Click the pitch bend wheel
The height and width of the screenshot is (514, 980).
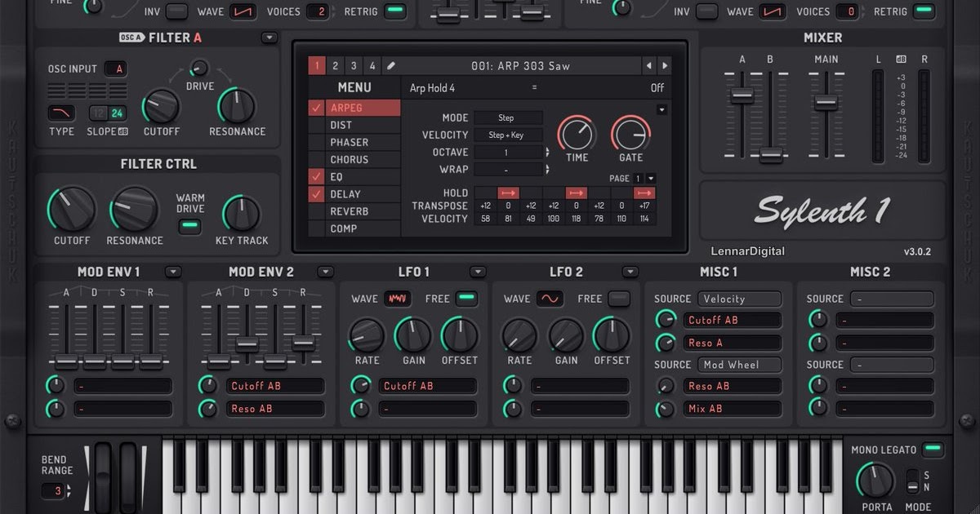(x=103, y=477)
